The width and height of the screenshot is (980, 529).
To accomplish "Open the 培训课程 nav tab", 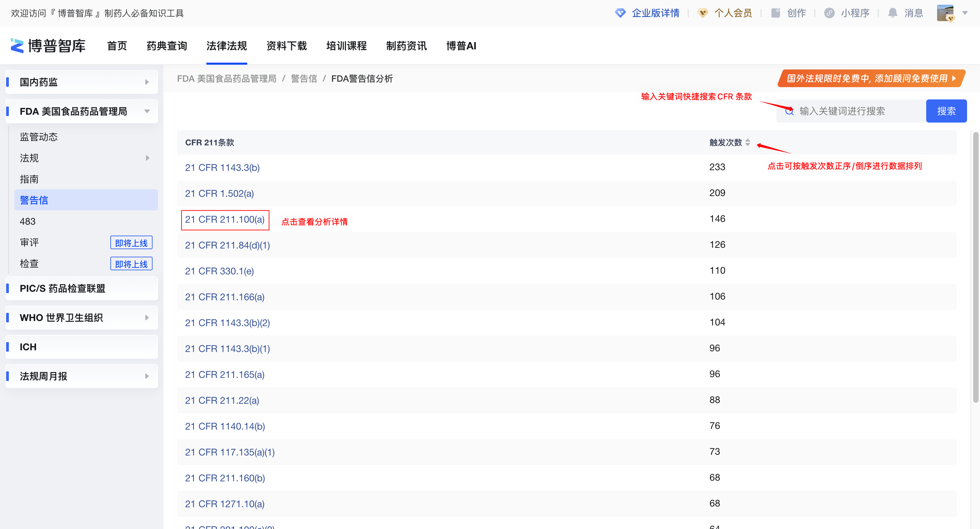I will click(346, 46).
